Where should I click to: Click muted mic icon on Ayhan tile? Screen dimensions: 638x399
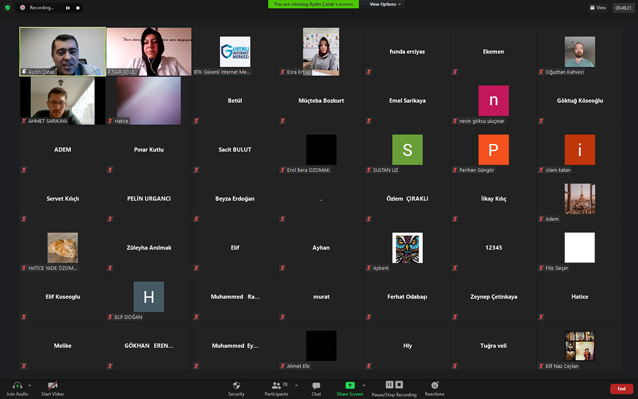tap(282, 268)
